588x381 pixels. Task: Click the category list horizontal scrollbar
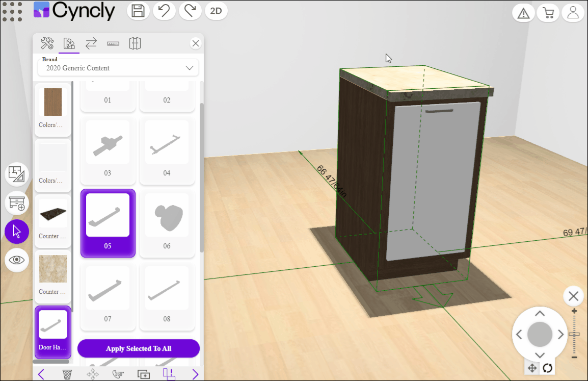coord(51,362)
